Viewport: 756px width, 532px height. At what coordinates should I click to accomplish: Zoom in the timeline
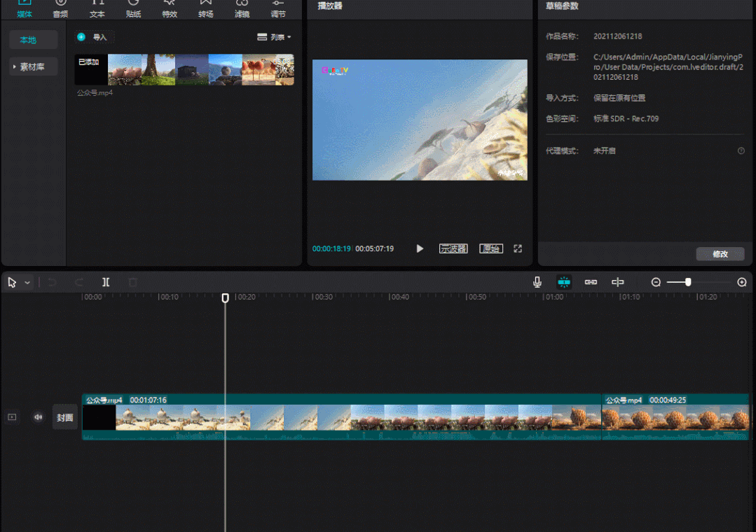coord(742,282)
